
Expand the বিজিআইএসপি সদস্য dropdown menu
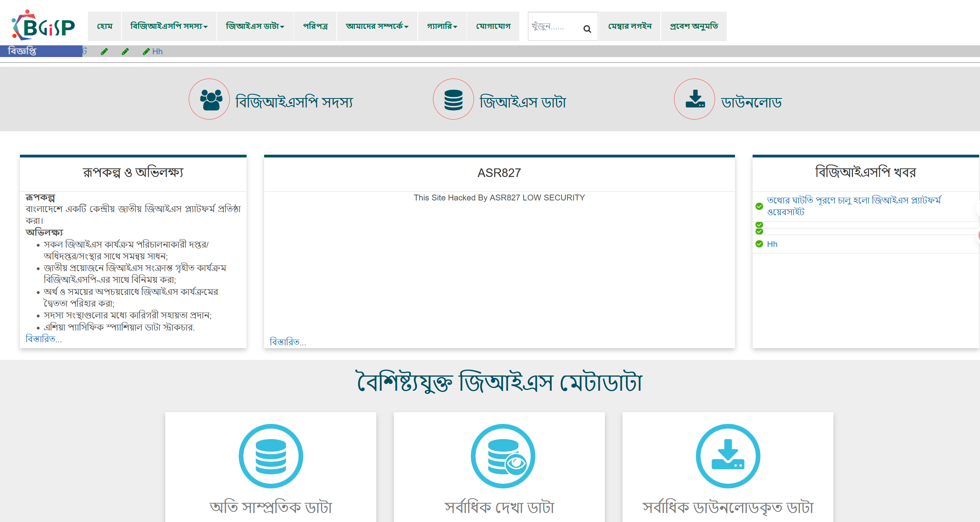[169, 26]
